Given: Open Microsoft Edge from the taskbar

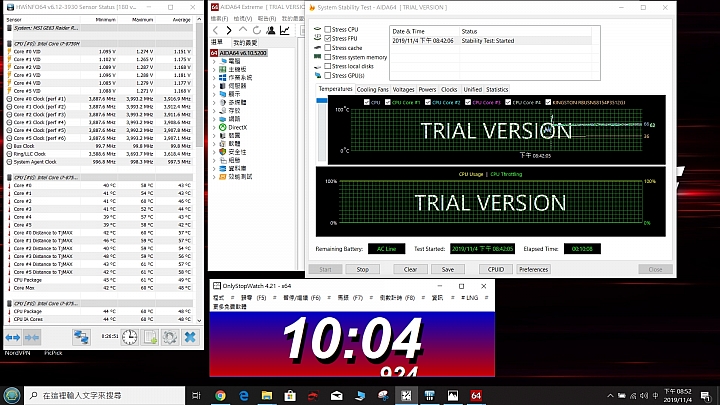Looking at the screenshot, I should [244, 395].
